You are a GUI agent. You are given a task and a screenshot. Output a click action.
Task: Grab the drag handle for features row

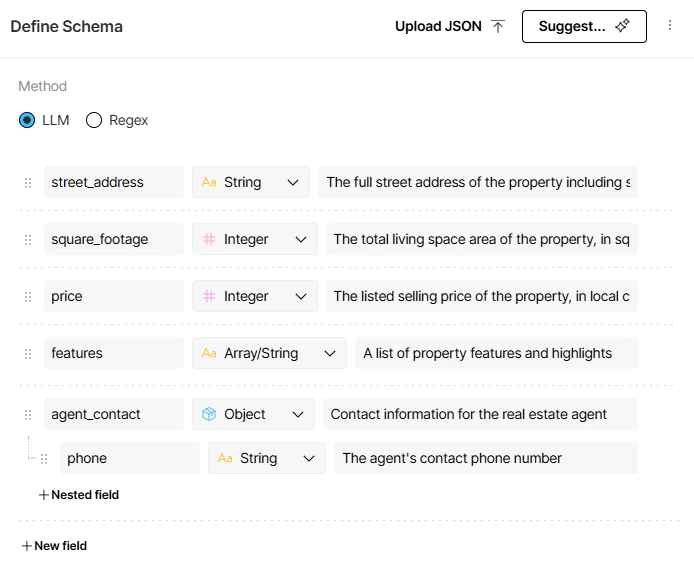coord(28,354)
